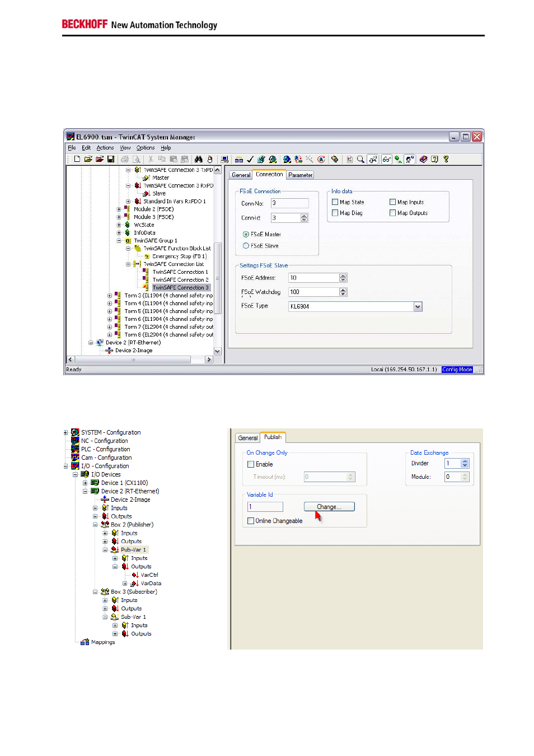534x756 pixels.
Task: Select the FSoE Master radio button
Action: [x=246, y=234]
